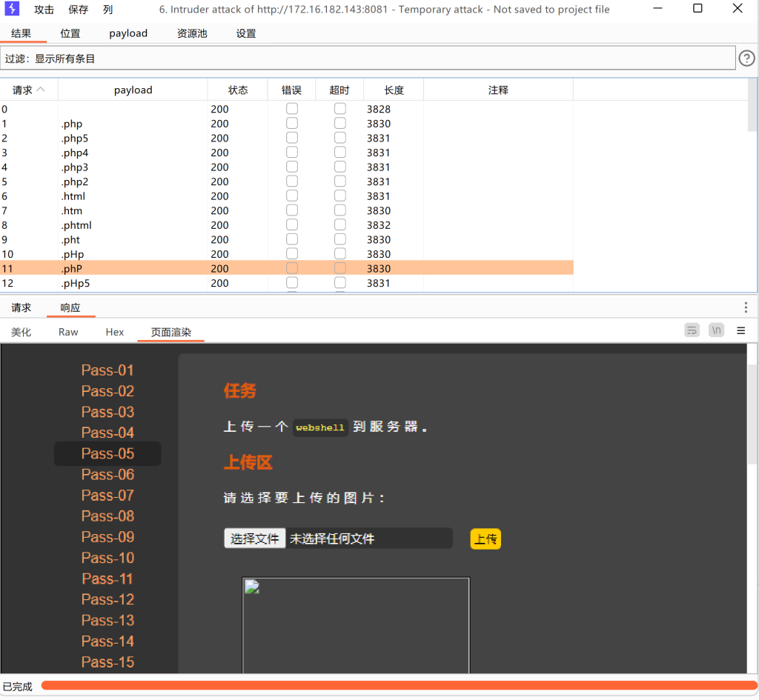Viewport: 759px width, 700px height.
Task: Open the response panel vertical dots menu
Action: (x=746, y=307)
